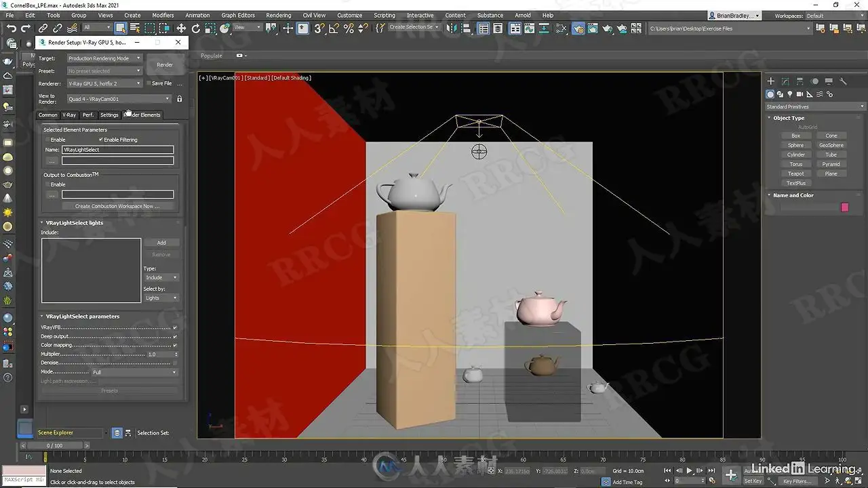Screen dimensions: 868x488
Task: Toggle Window/Crossing selection mode
Action: (x=165, y=28)
